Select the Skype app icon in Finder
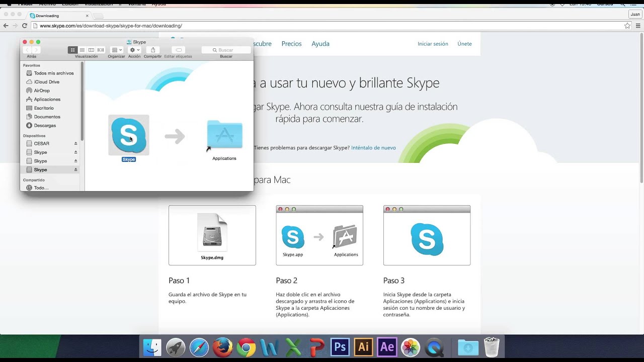Image resolution: width=644 pixels, height=362 pixels. pos(129,135)
